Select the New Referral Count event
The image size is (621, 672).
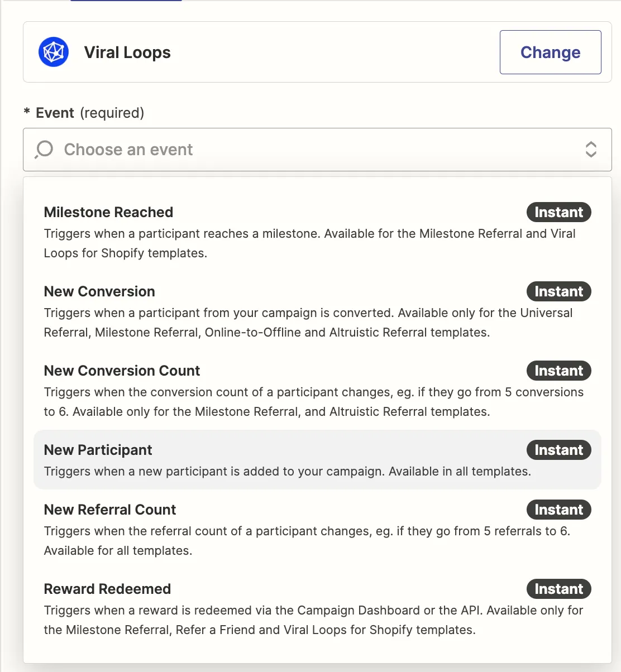[x=317, y=529]
